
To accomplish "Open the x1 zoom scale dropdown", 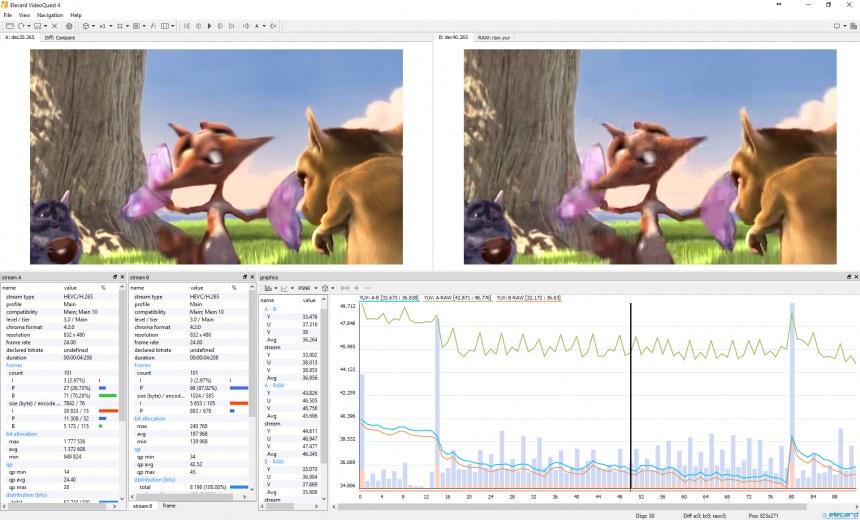I will [x=107, y=26].
